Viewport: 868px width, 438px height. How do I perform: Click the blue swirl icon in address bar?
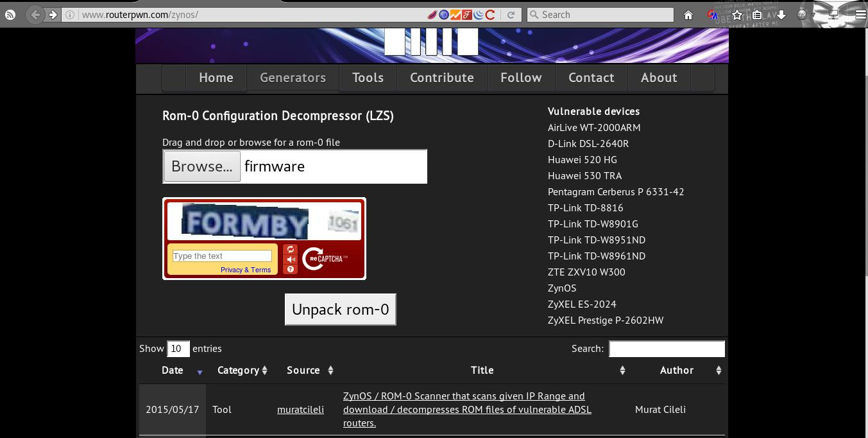coord(479,14)
